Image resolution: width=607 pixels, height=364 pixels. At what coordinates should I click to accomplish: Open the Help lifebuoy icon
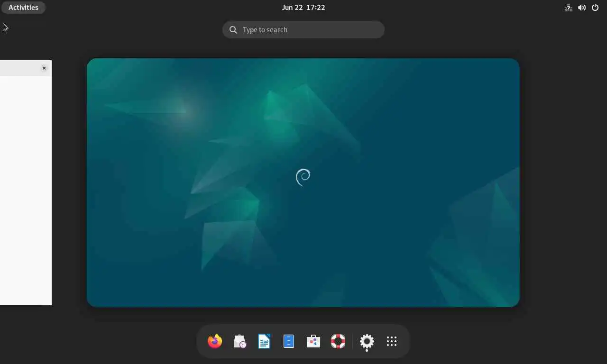[338, 341]
